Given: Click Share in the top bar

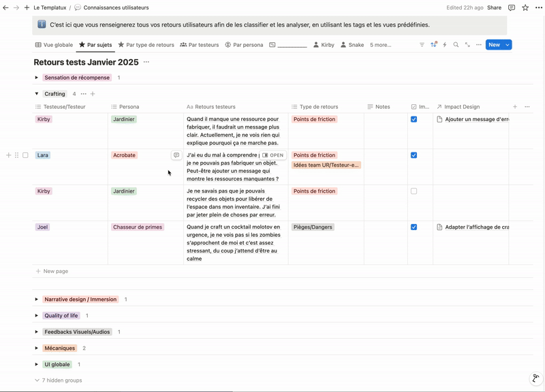Looking at the screenshot, I should point(495,7).
